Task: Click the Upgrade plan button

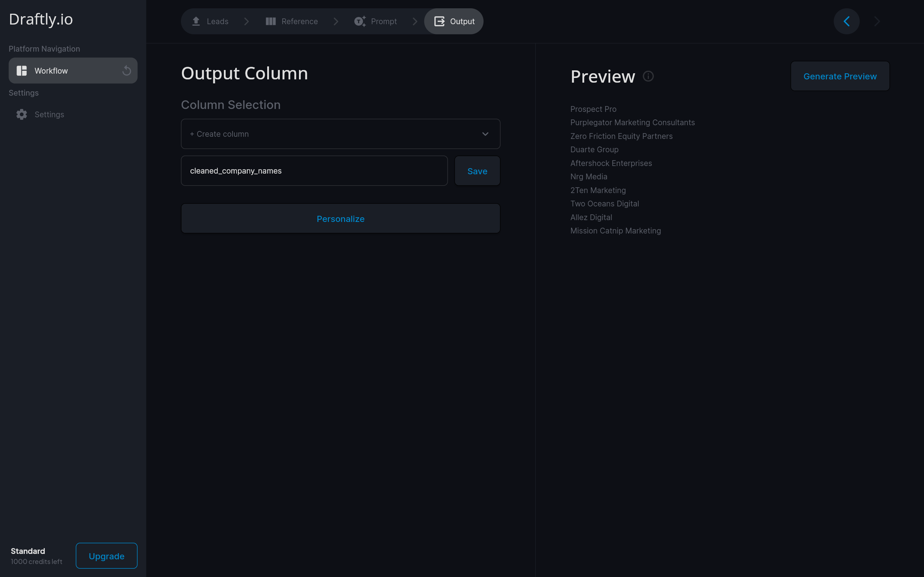Action: click(106, 556)
